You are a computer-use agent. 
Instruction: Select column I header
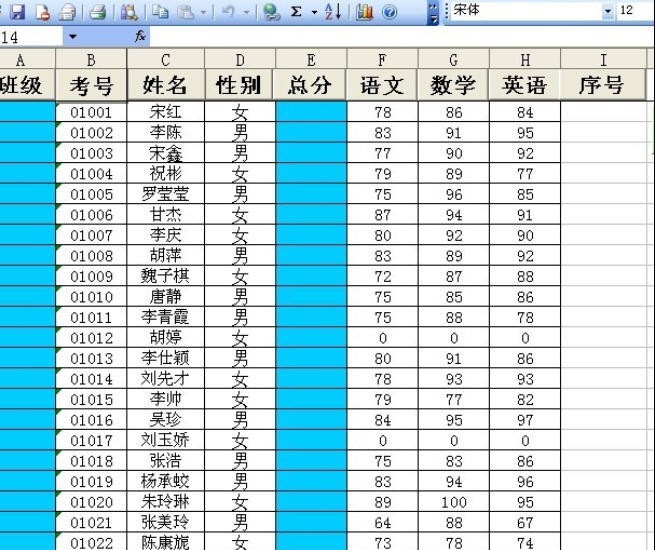coord(603,60)
